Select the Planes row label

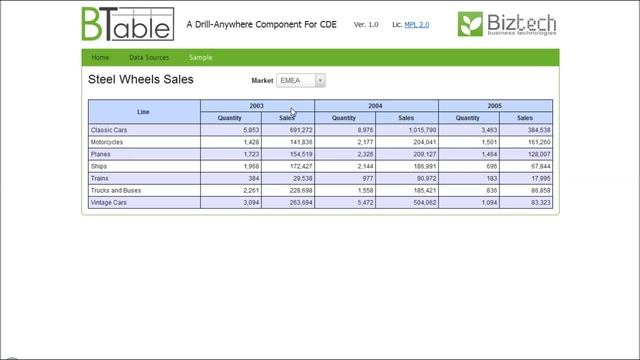[101, 154]
